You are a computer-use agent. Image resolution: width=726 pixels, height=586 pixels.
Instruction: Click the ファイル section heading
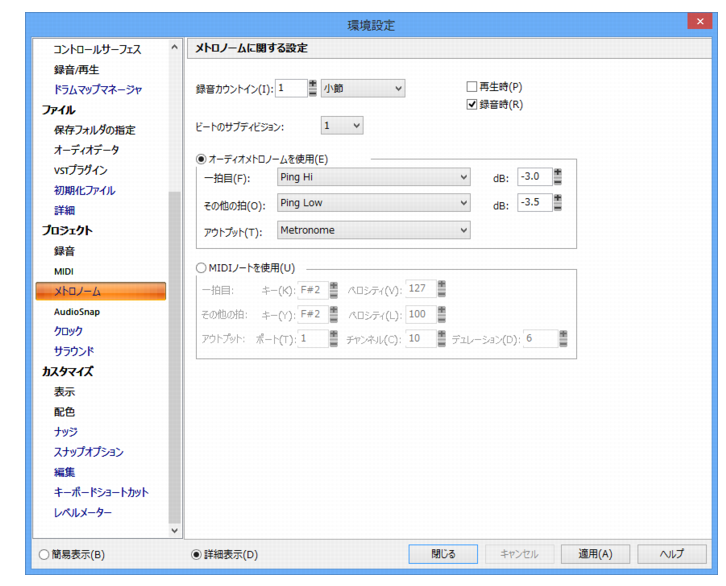[x=58, y=110]
